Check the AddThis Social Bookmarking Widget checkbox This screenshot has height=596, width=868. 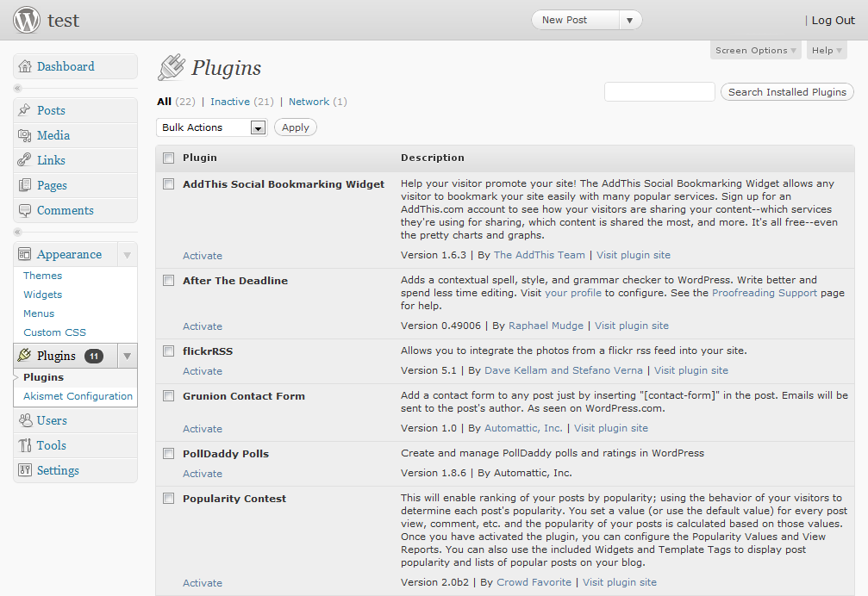[x=169, y=184]
